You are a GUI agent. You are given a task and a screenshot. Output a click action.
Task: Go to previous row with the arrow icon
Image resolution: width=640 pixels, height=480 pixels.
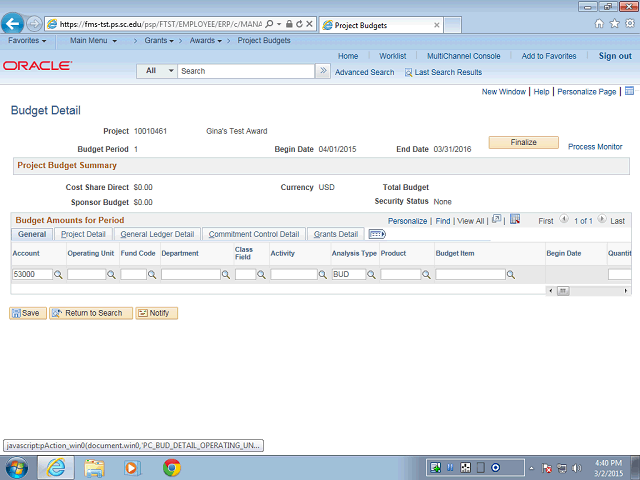(x=564, y=219)
